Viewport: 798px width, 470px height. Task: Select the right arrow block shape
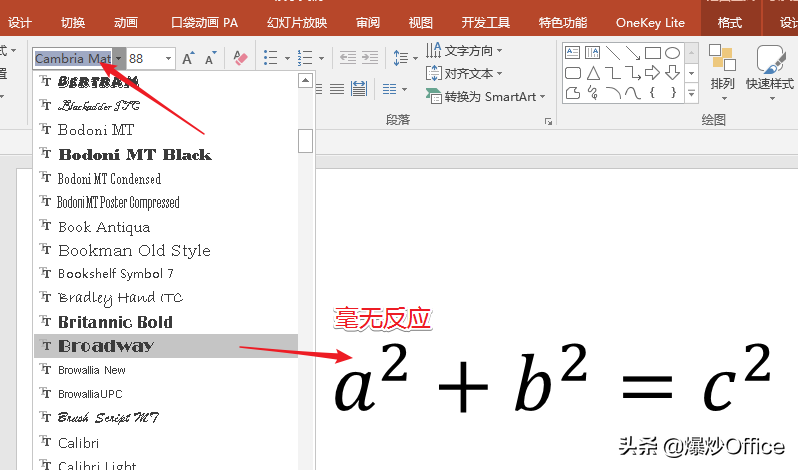[x=652, y=73]
